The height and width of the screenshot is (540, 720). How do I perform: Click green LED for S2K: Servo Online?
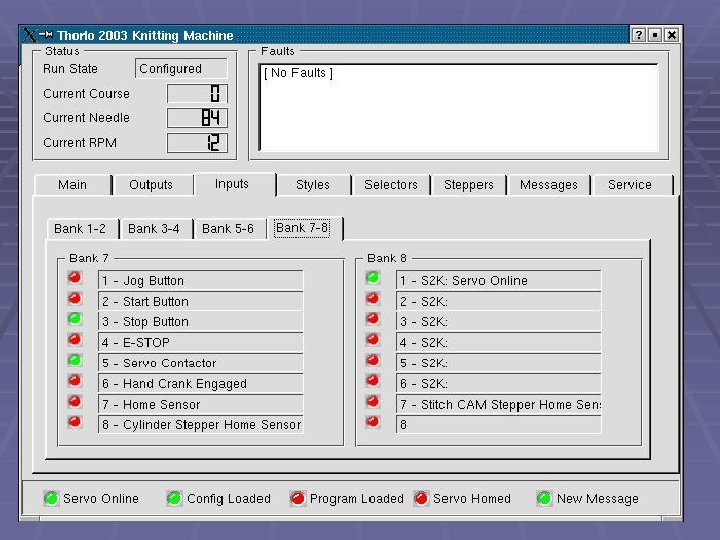click(x=373, y=278)
